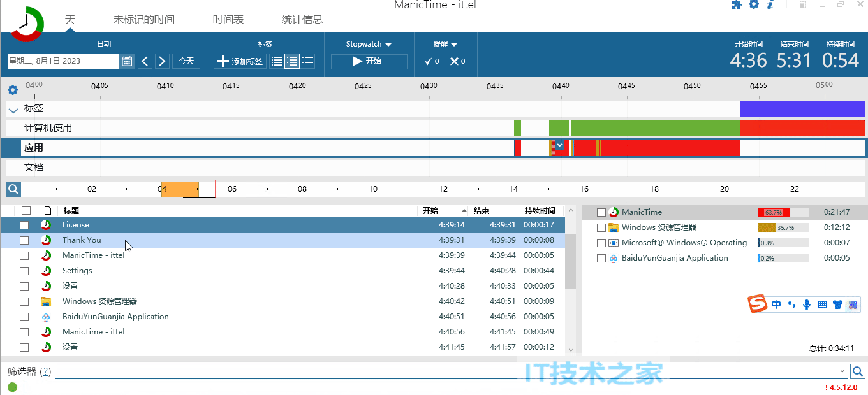868x395 pixels.
Task: Open the filter box dropdown arrow
Action: (x=842, y=371)
